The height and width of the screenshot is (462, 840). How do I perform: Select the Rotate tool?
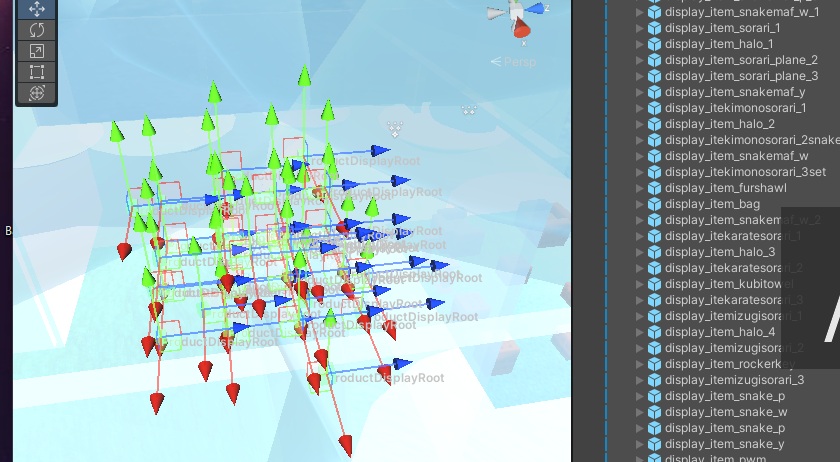tap(36, 30)
